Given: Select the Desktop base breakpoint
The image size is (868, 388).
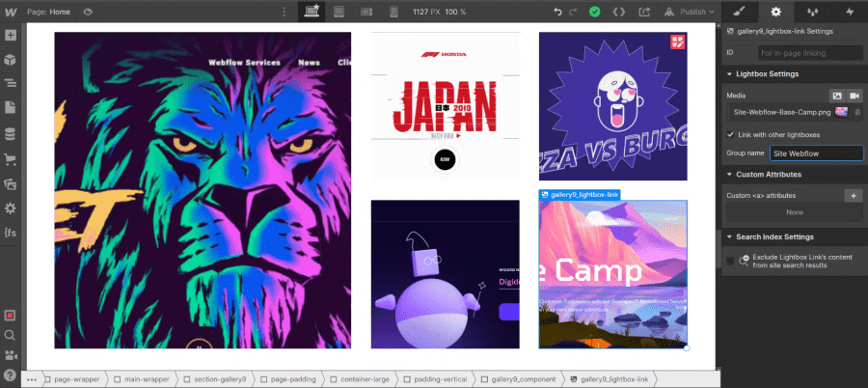Looking at the screenshot, I should pyautogui.click(x=312, y=11).
